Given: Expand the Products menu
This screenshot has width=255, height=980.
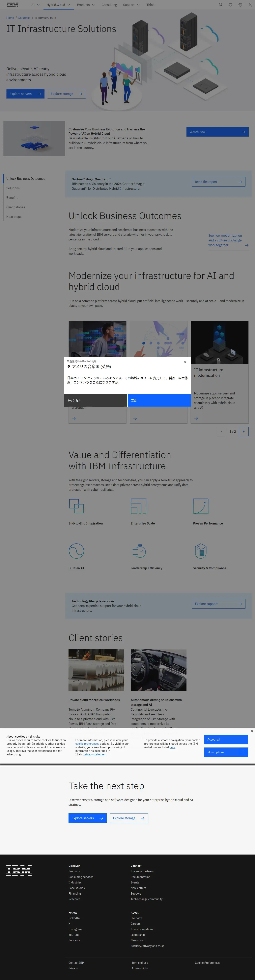Looking at the screenshot, I should coord(85,5).
